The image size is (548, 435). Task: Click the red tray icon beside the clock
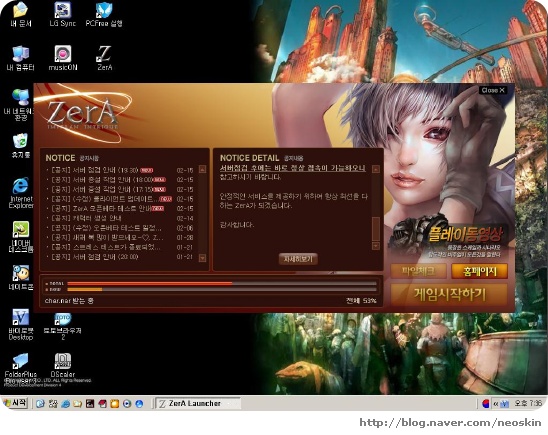pos(485,404)
